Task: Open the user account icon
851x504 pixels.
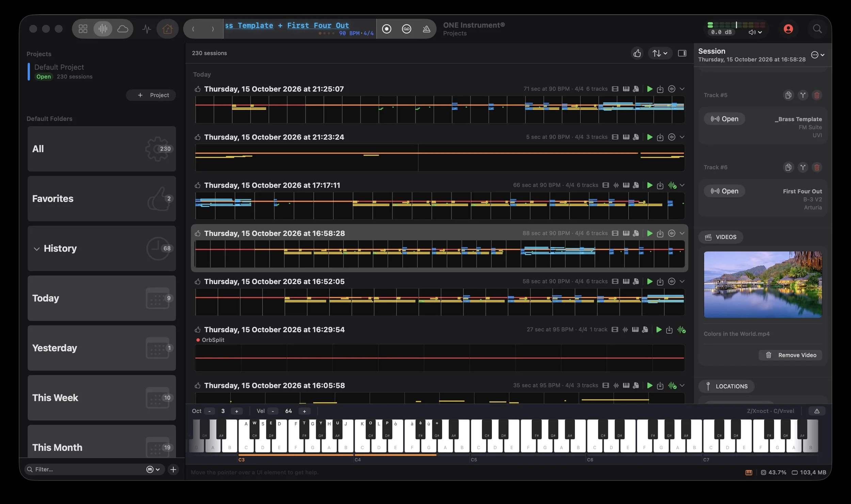Action: point(788,29)
